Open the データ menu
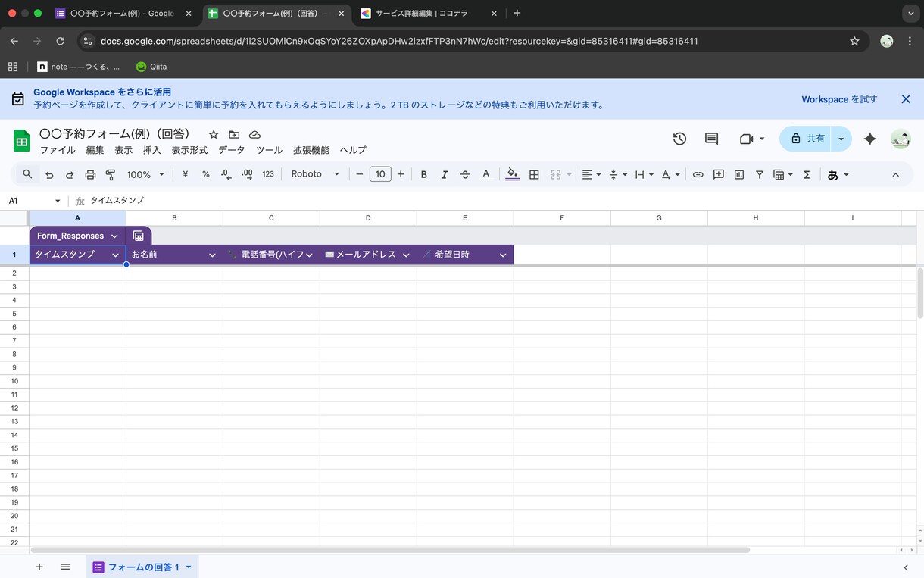Viewport: 924px width, 578px height. point(232,150)
